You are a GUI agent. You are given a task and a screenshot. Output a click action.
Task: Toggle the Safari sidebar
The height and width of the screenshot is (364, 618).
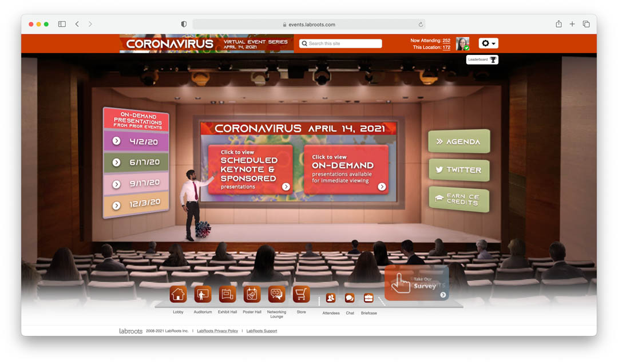pyautogui.click(x=62, y=24)
